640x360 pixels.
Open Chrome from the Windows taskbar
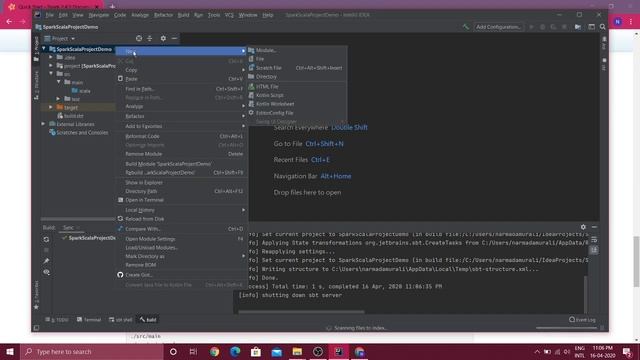tap(214, 351)
